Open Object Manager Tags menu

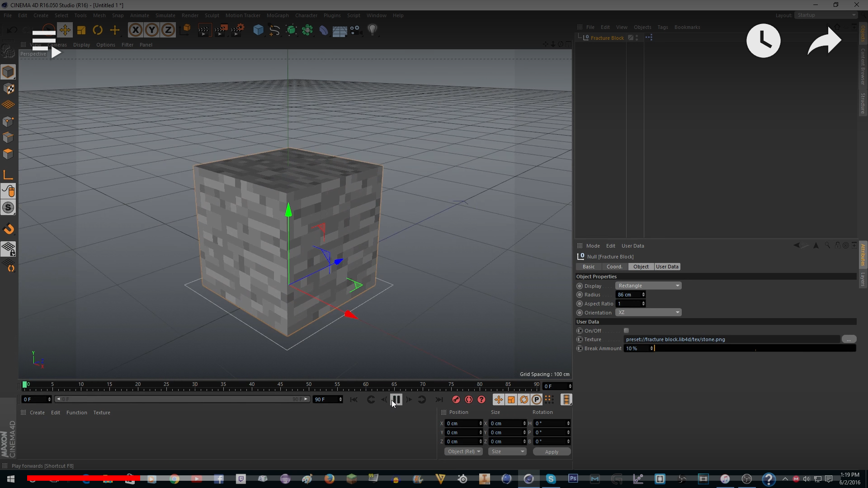click(662, 27)
